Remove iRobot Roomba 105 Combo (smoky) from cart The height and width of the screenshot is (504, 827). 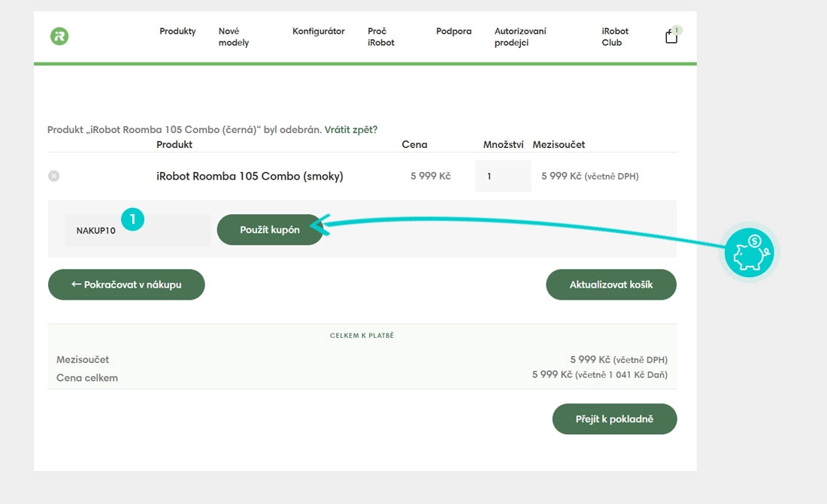click(x=54, y=176)
